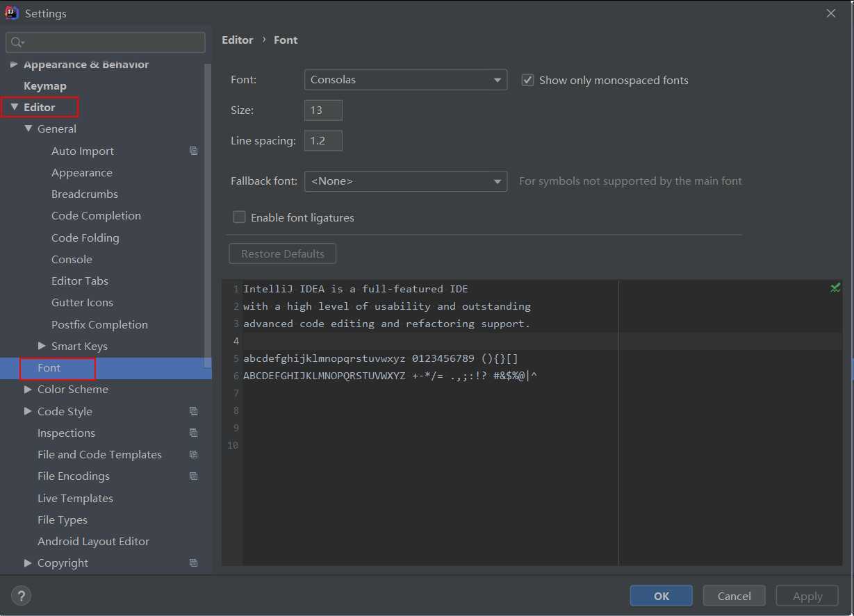
Task: Click the Apply button
Action: click(x=807, y=596)
